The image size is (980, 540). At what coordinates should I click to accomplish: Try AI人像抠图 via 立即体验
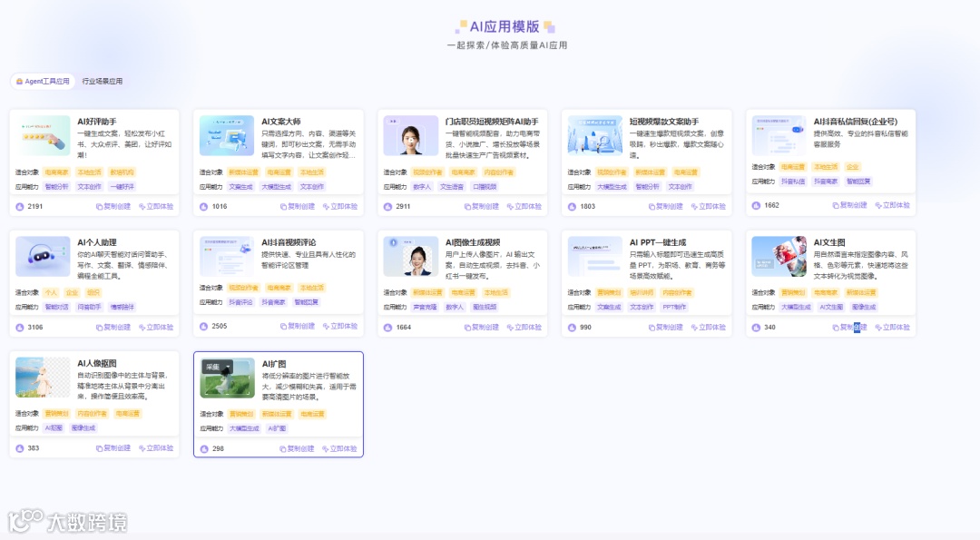[x=156, y=448]
